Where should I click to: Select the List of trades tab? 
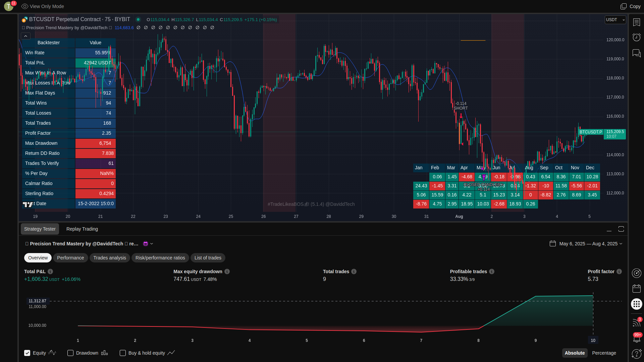point(208,258)
